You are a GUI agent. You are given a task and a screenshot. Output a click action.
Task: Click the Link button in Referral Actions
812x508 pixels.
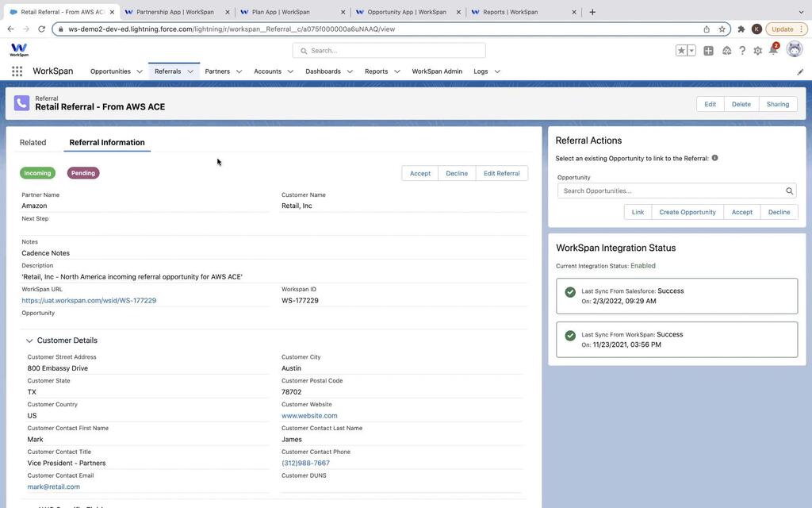pos(638,212)
